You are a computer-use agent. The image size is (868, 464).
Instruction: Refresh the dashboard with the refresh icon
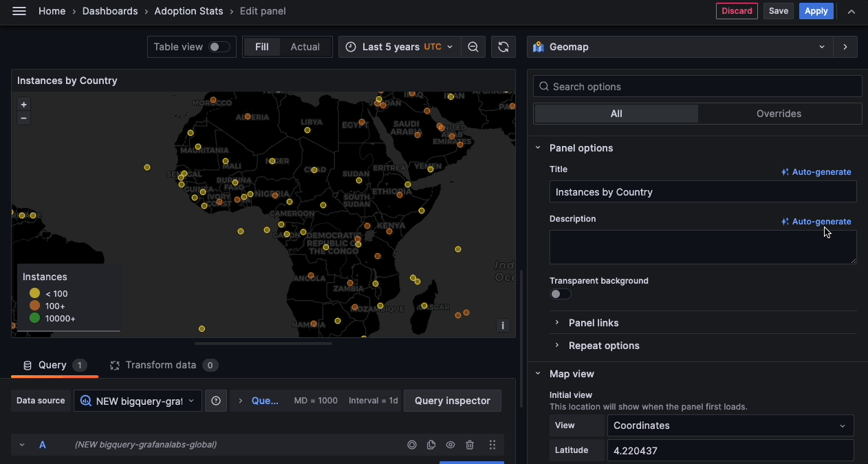pos(503,47)
